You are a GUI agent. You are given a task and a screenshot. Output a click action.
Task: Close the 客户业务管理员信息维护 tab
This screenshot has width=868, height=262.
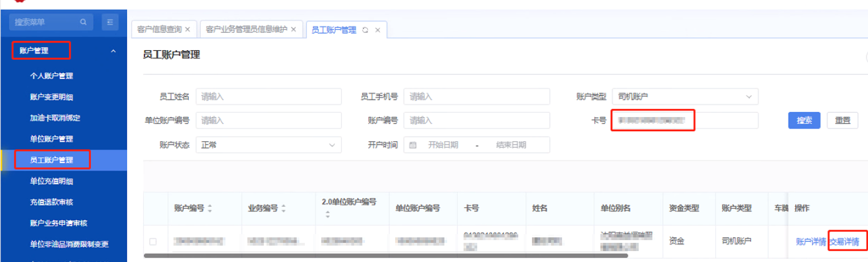click(x=293, y=30)
